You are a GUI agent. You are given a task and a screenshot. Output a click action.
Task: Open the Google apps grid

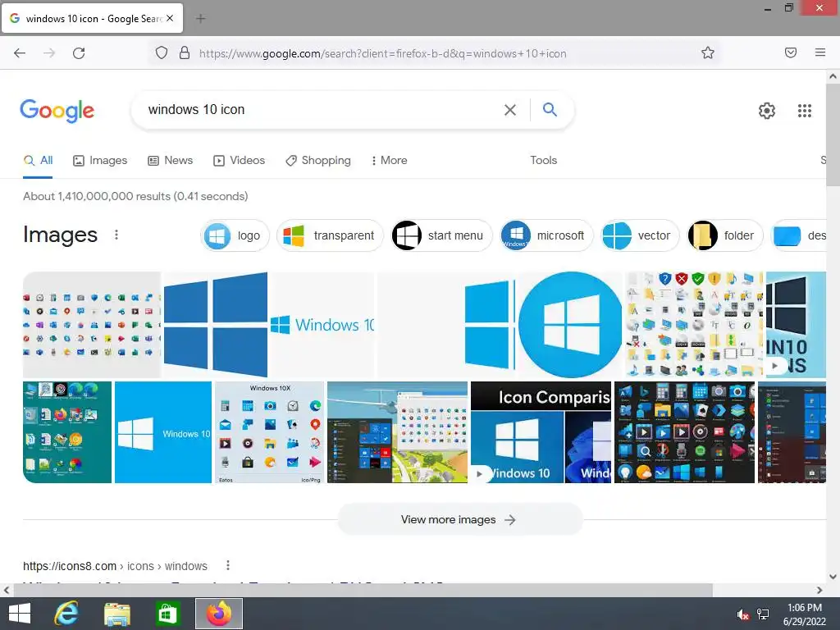click(x=805, y=111)
